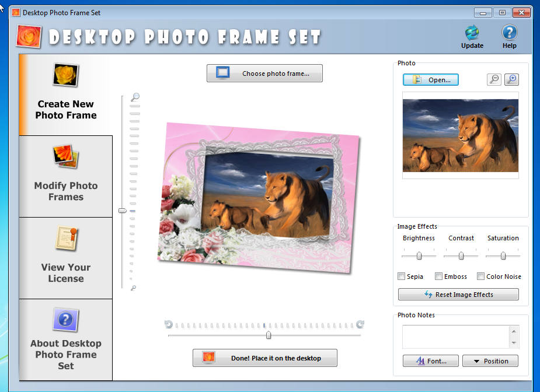Click the Brightness slider handle
The width and height of the screenshot is (540, 392).
[x=419, y=256]
